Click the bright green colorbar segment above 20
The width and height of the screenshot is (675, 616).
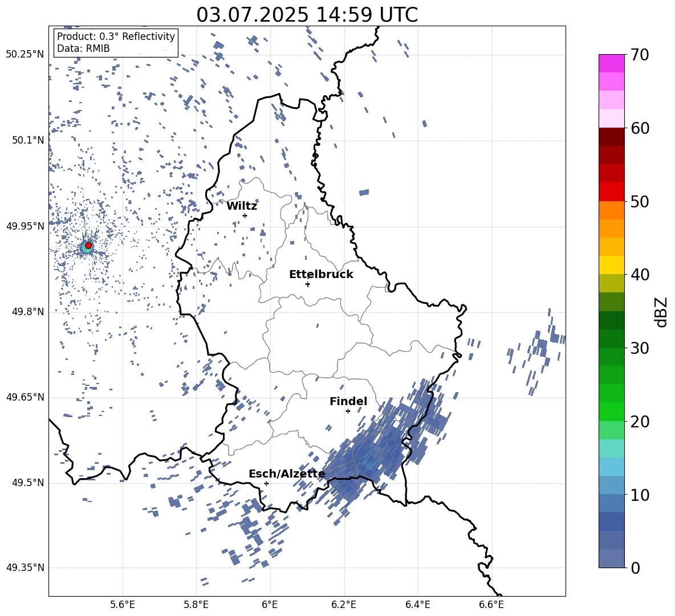pyautogui.click(x=611, y=411)
